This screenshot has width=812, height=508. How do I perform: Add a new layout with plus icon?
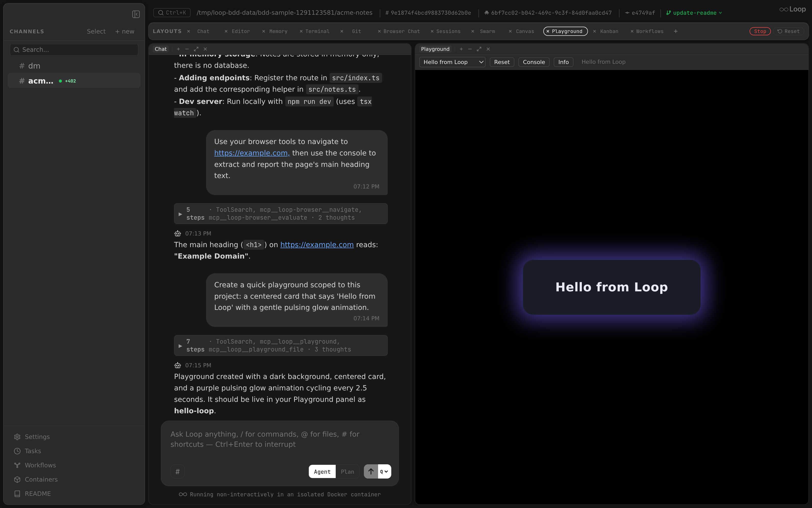[x=675, y=31]
